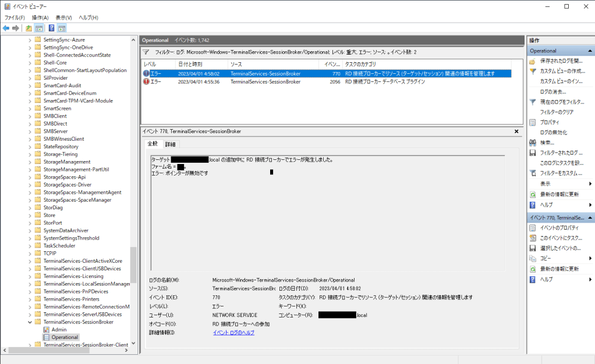Select the Admin log under TerminalServices-SessionBroker
This screenshot has height=364, width=595.
(x=59, y=330)
